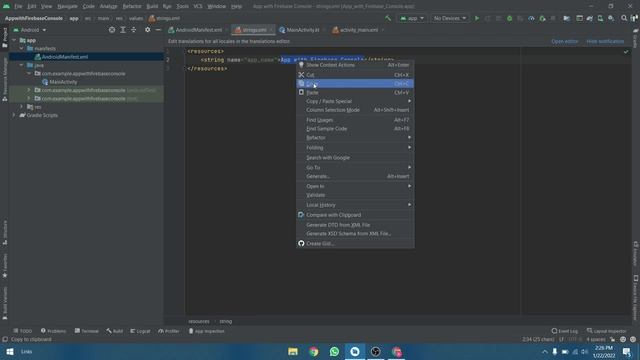The height and width of the screenshot is (360, 640).
Task: Select AndroidManifest.xml in the project tree
Action: point(64,57)
